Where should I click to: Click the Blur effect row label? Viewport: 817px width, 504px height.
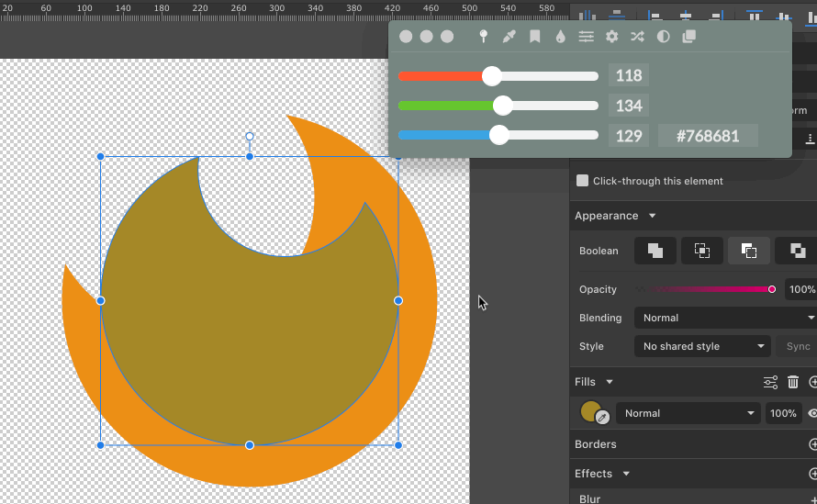(x=590, y=498)
